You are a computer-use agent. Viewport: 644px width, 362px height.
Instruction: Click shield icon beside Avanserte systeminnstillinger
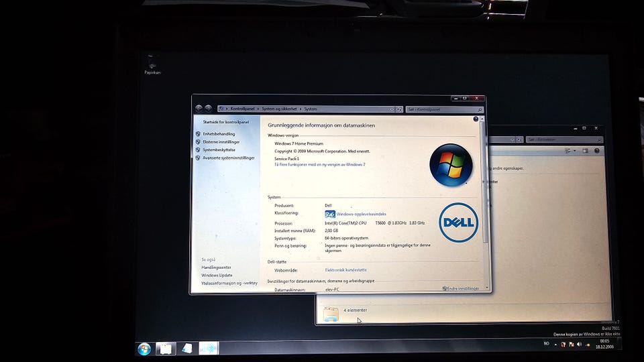(198, 158)
